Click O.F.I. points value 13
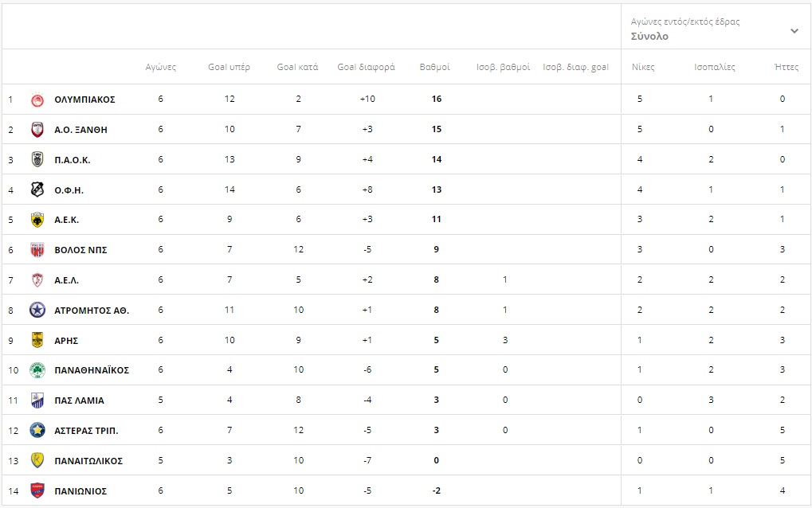This screenshot has height=508, width=812. (x=437, y=190)
